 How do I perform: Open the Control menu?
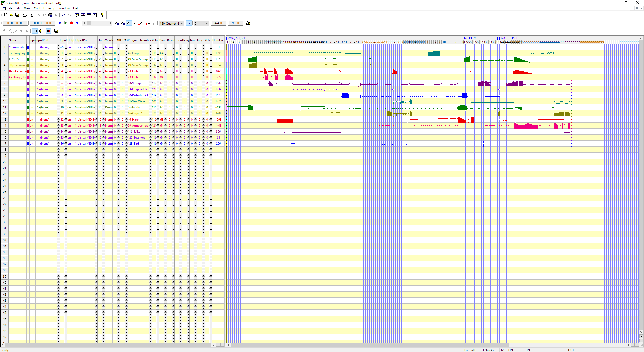tap(39, 8)
